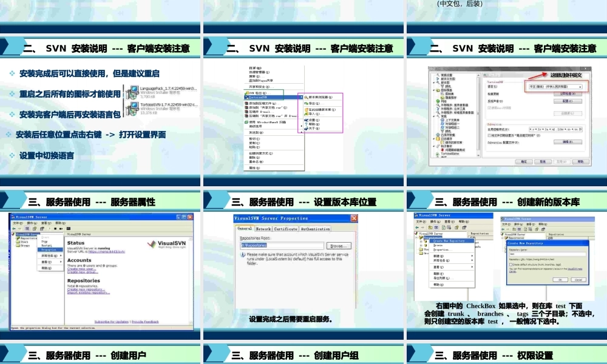Choose 打开 in Explorer context menu
Image resolution: width=607 pixels, height=364 pixels.
click(255, 68)
